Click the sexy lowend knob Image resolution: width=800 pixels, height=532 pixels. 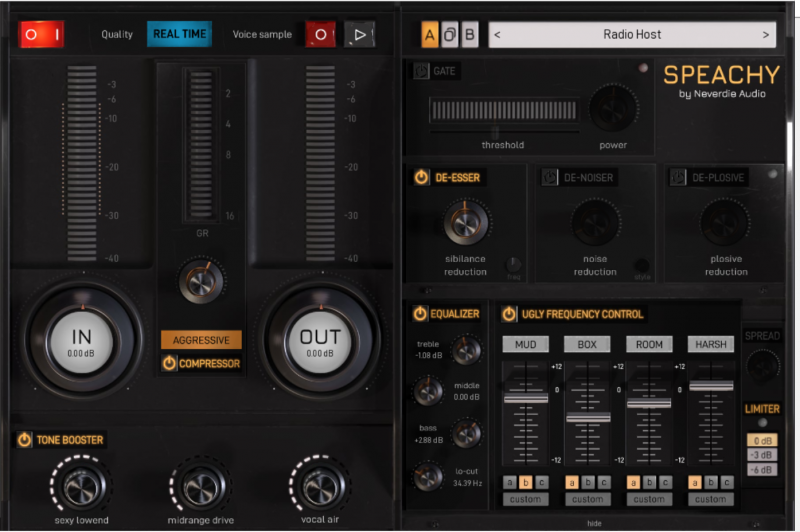(x=81, y=486)
